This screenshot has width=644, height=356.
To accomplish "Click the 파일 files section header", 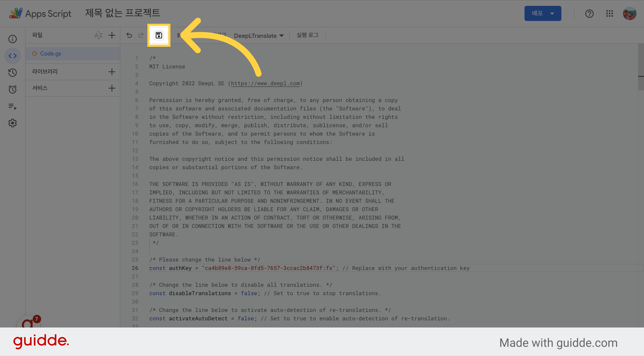I will pos(37,35).
